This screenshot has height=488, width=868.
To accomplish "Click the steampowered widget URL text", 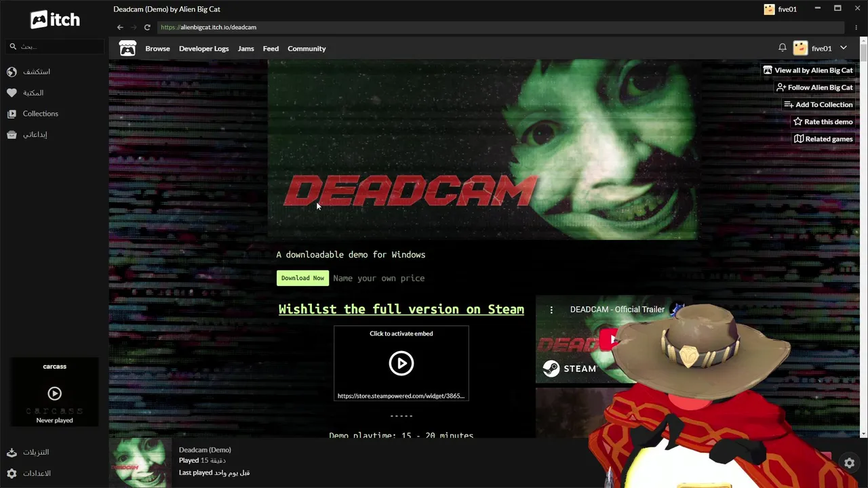I will coord(401,396).
